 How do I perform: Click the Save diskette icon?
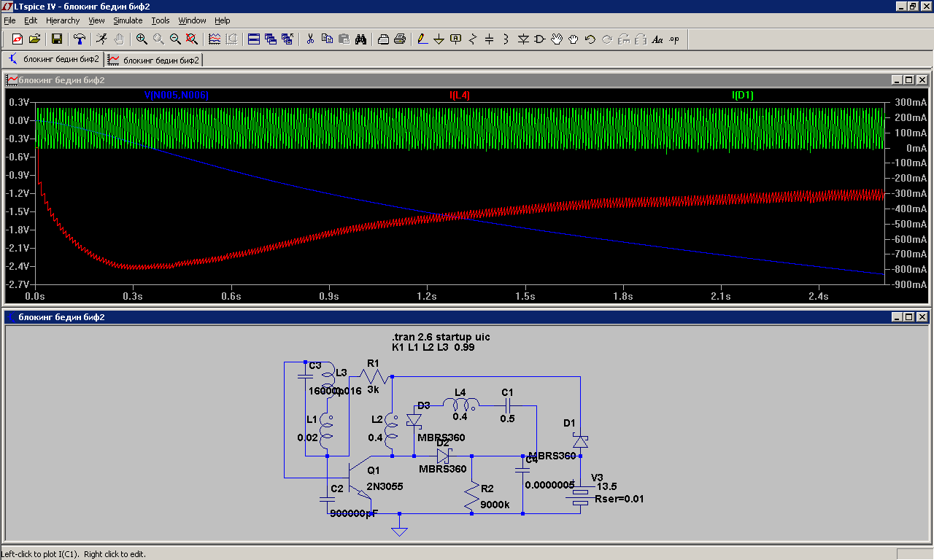tap(57, 39)
